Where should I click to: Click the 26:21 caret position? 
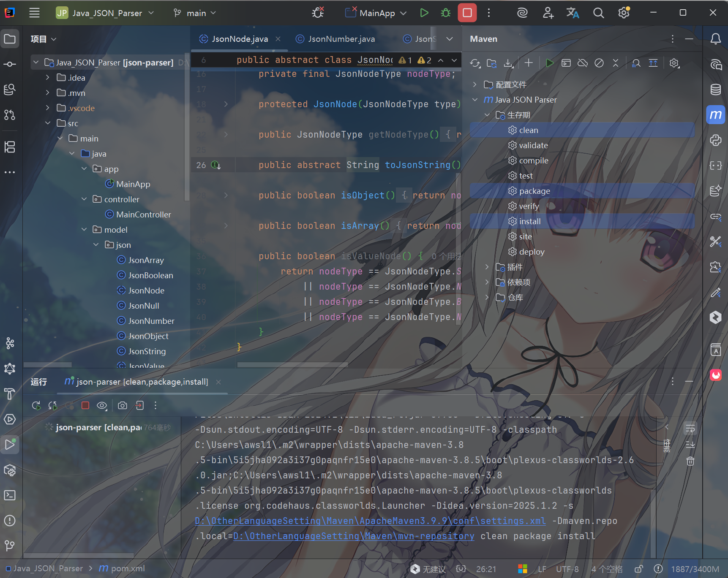pyautogui.click(x=486, y=569)
